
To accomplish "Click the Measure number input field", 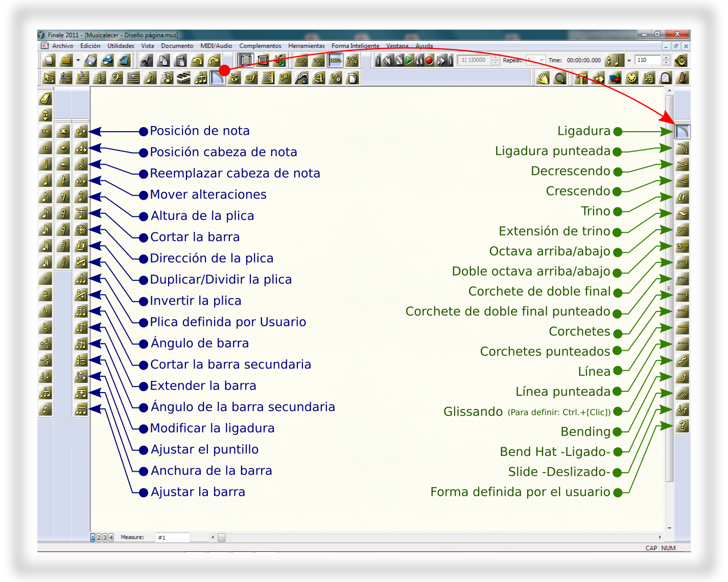I will point(172,537).
